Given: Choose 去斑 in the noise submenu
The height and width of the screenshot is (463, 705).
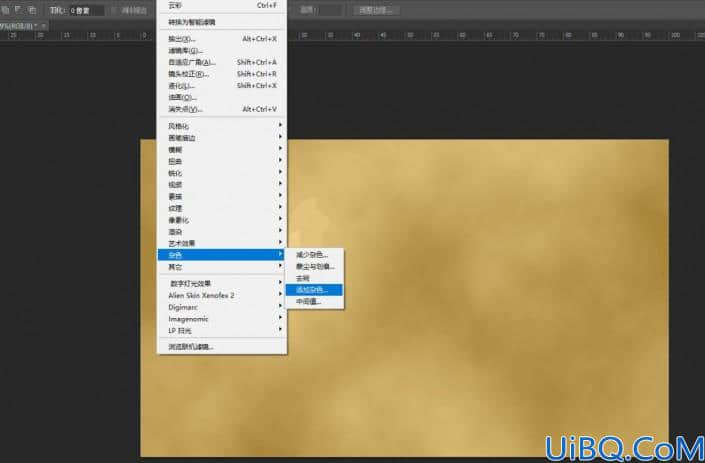Looking at the screenshot, I should [314, 278].
